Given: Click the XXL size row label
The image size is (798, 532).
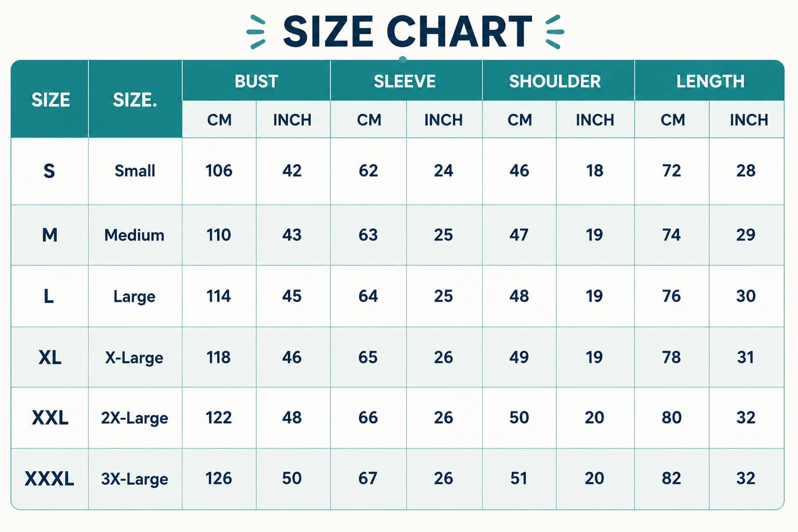Looking at the screenshot, I should point(50,418).
